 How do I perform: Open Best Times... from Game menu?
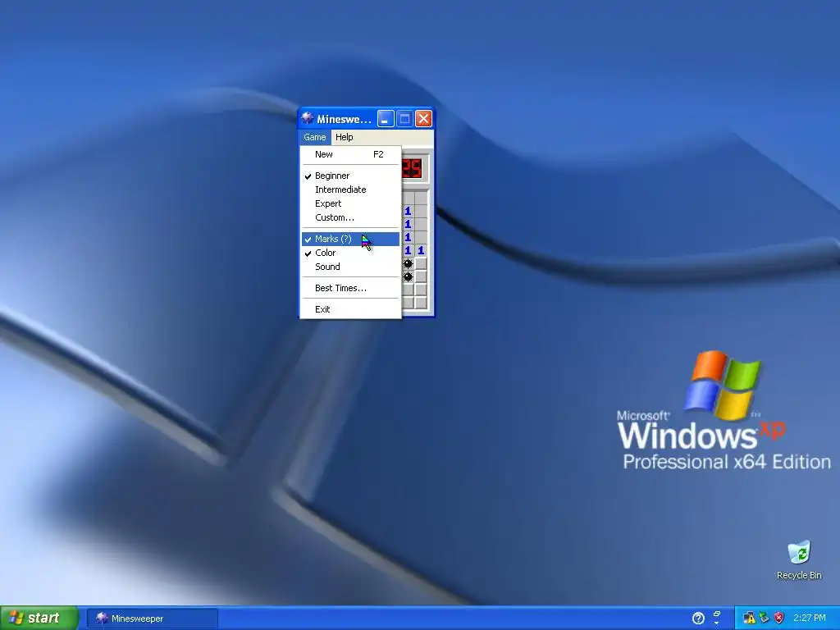coord(350,288)
